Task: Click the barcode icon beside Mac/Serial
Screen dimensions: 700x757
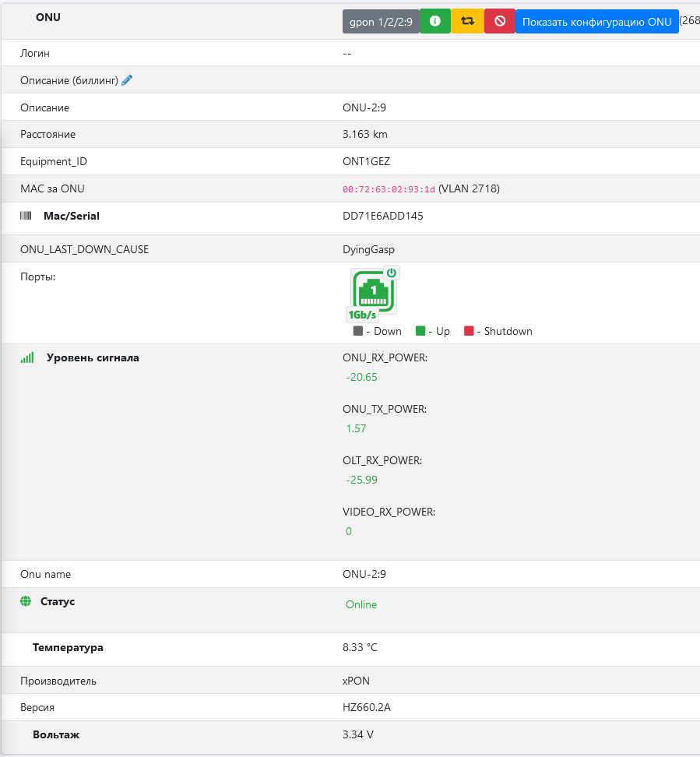Action: [26, 216]
